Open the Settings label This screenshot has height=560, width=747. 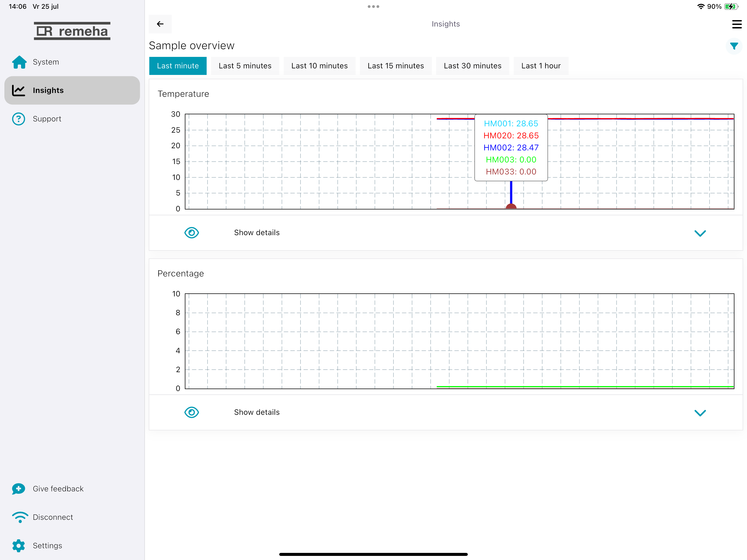(x=48, y=546)
